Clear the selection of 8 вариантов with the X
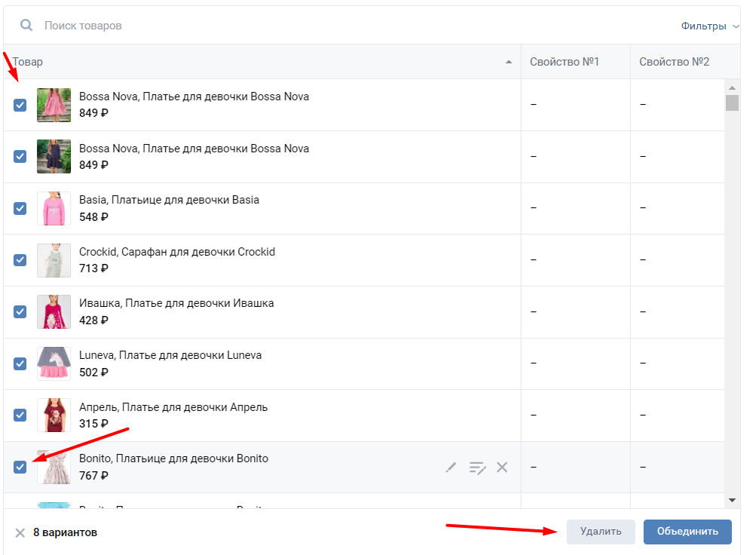 [20, 532]
